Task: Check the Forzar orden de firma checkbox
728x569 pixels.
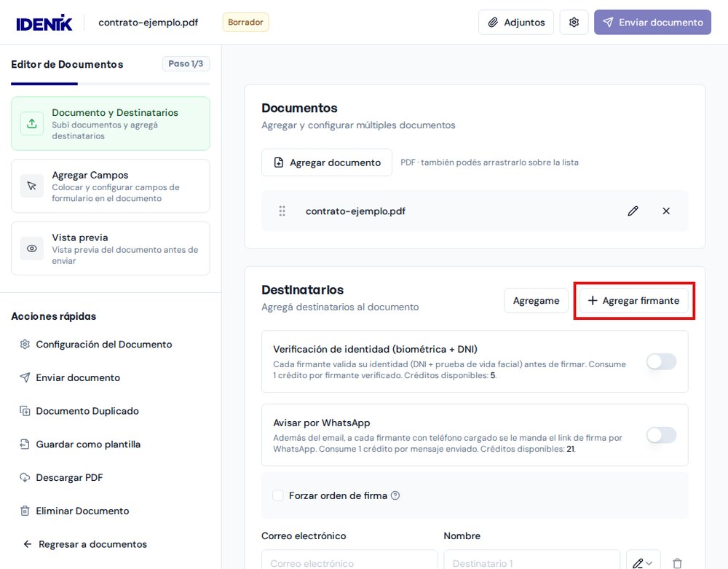Action: tap(278, 495)
